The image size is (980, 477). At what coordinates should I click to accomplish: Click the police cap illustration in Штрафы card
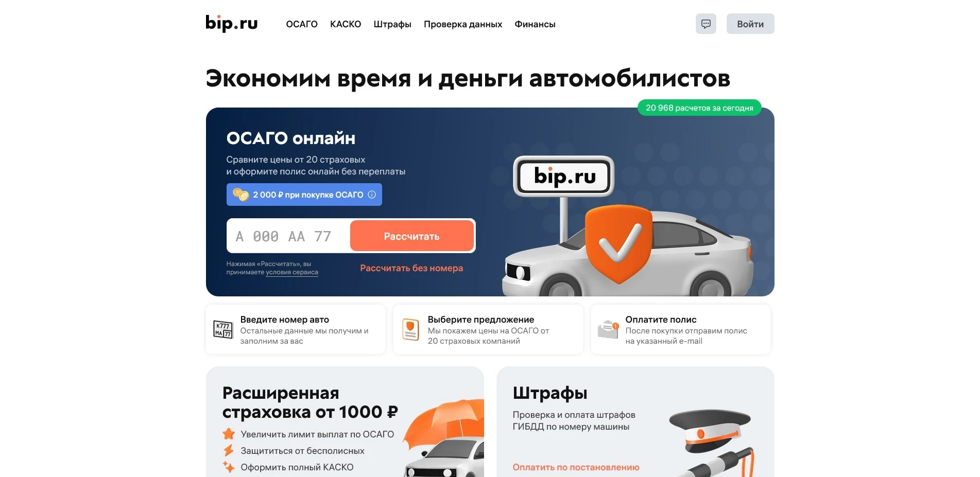[710, 430]
